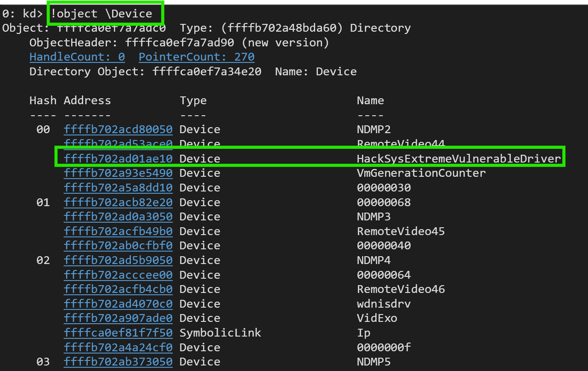Click address link for device 00000064
This screenshot has height=371, width=588.
point(118,275)
